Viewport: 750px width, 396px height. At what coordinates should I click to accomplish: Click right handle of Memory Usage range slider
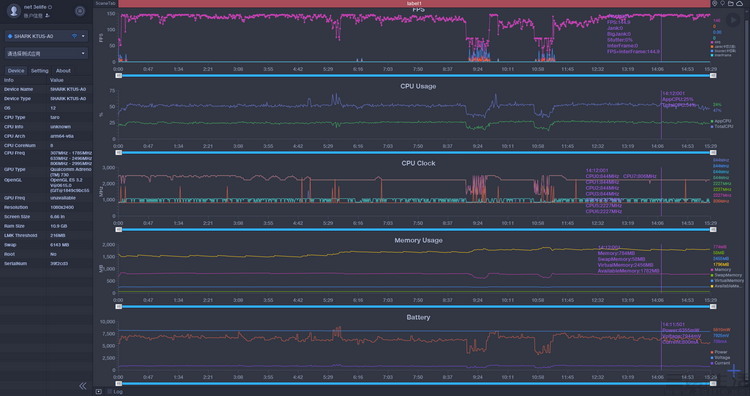[x=713, y=307]
